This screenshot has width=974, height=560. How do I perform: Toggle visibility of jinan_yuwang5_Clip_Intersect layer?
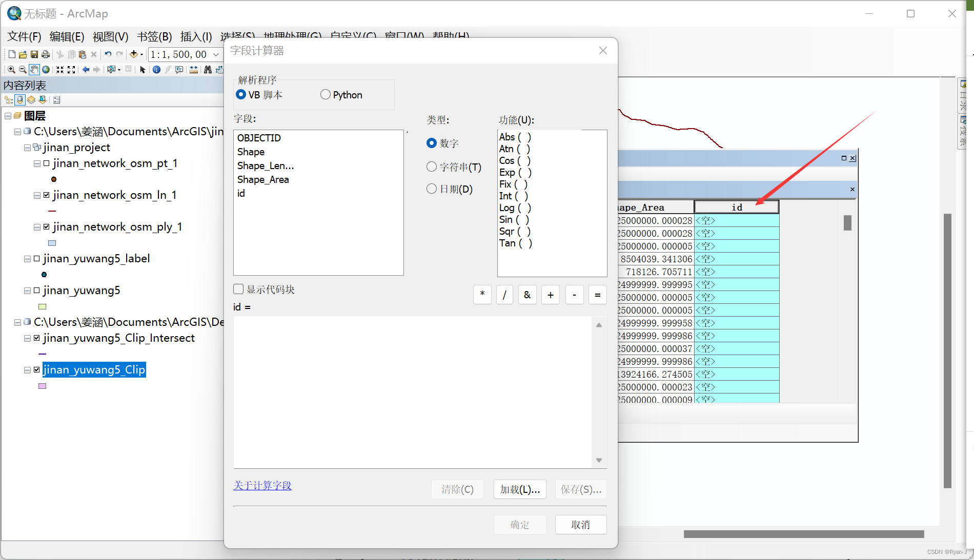[36, 338]
